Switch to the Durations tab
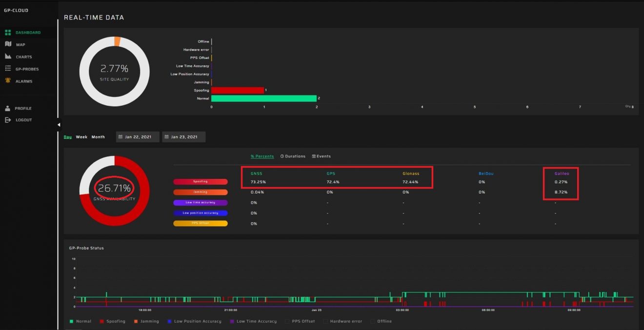This screenshot has width=644, height=330. [293, 156]
